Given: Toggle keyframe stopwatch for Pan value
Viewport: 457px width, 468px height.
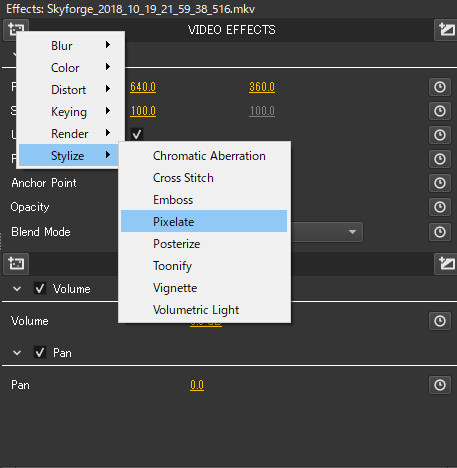Looking at the screenshot, I should [x=440, y=385].
